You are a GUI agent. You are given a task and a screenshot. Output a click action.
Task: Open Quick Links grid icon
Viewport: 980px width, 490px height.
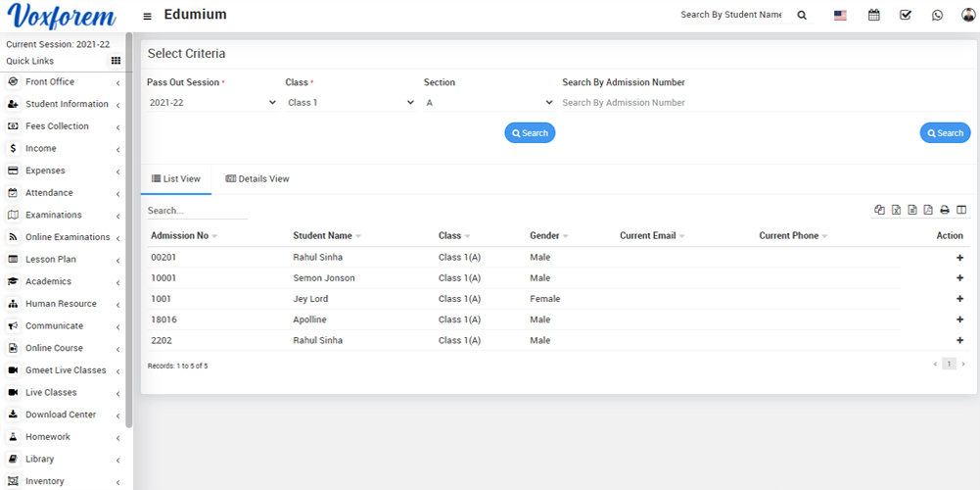pos(116,61)
